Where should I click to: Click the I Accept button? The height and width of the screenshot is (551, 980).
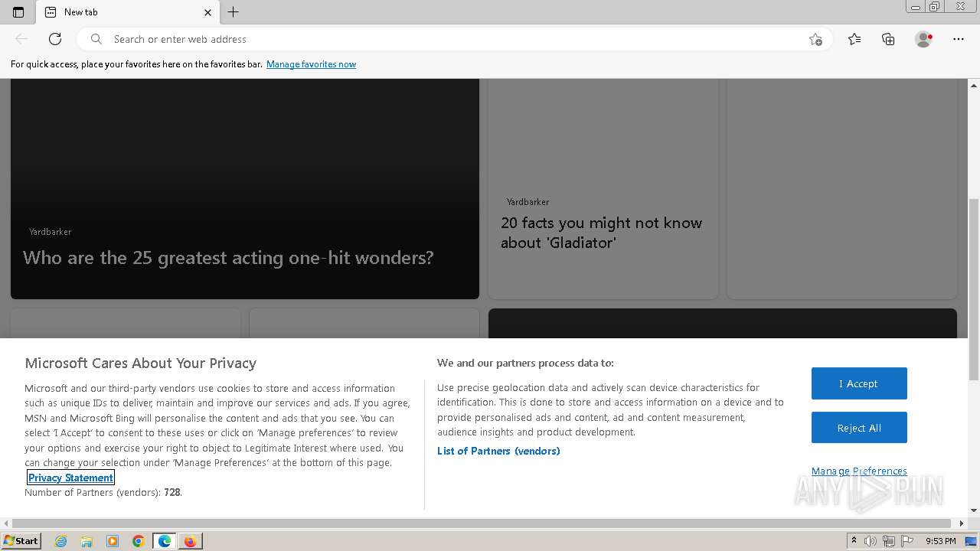click(859, 383)
